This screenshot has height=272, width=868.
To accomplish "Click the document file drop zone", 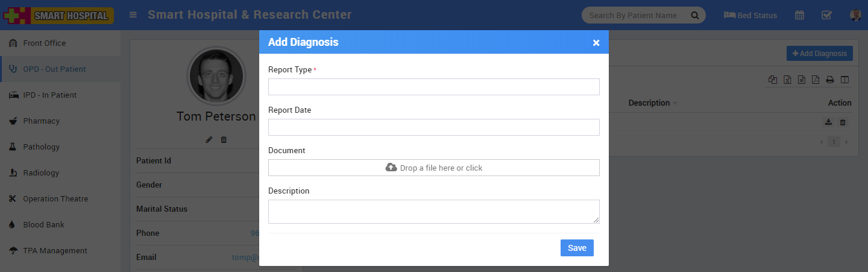I will (x=433, y=168).
